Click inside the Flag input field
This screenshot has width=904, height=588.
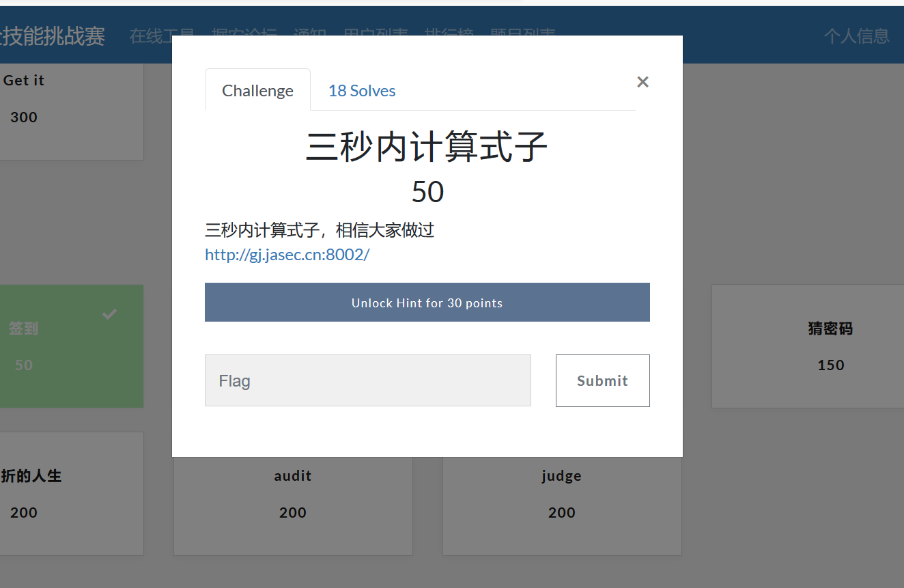(x=368, y=380)
